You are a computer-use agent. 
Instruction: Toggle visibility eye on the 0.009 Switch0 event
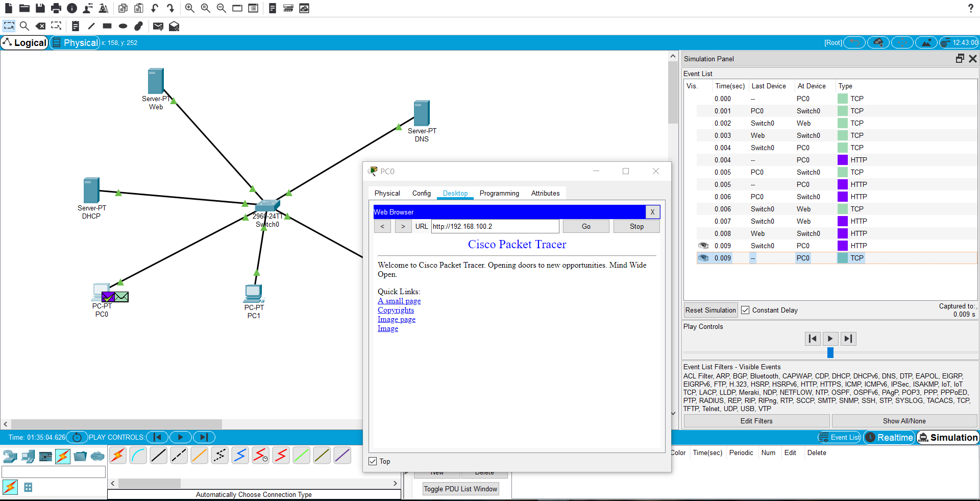pos(703,246)
